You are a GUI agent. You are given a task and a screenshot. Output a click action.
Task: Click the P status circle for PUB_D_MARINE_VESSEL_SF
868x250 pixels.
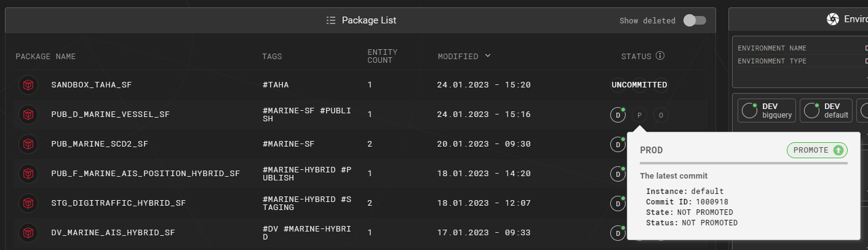639,115
